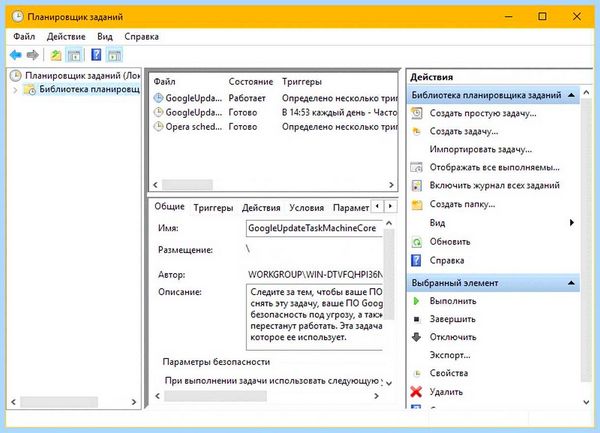The width and height of the screenshot is (600, 433).
Task: Click the Создать папку folder icon
Action: click(x=417, y=205)
